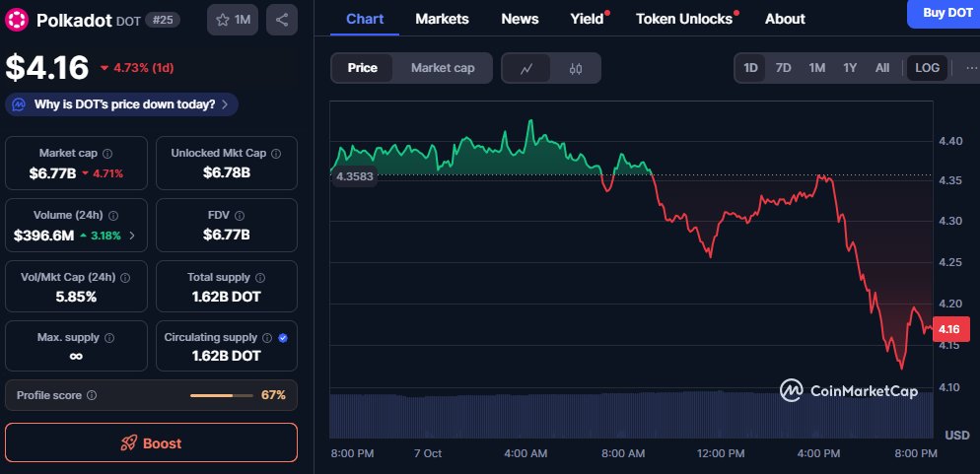Click the Profile score info icon

(x=92, y=395)
